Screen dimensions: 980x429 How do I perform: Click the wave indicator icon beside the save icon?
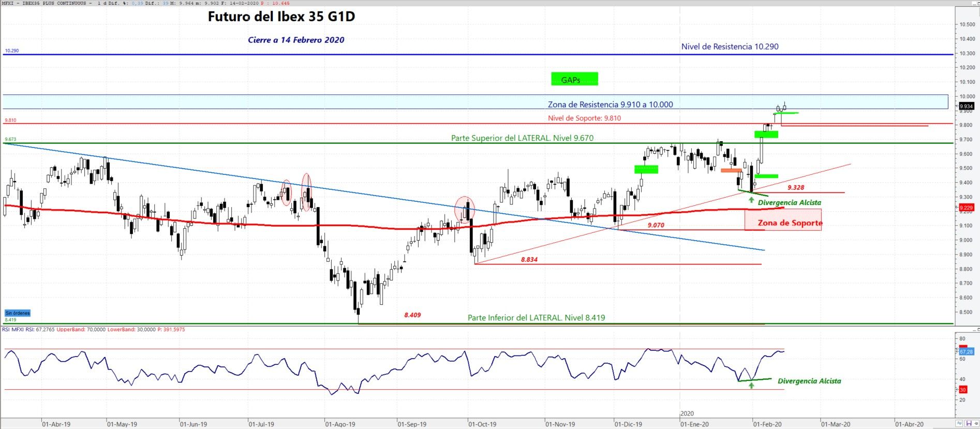tap(959, 423)
